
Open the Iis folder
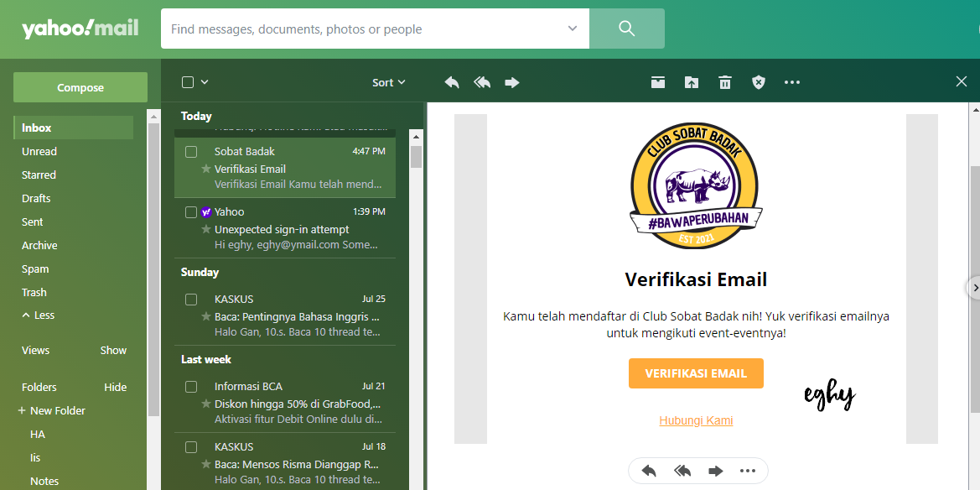click(35, 458)
